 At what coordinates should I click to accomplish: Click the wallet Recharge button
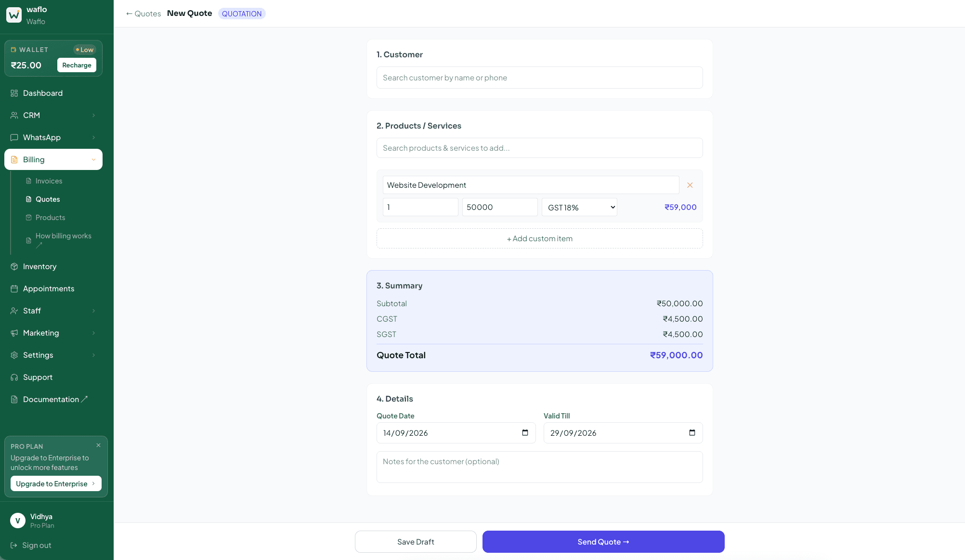click(x=77, y=65)
